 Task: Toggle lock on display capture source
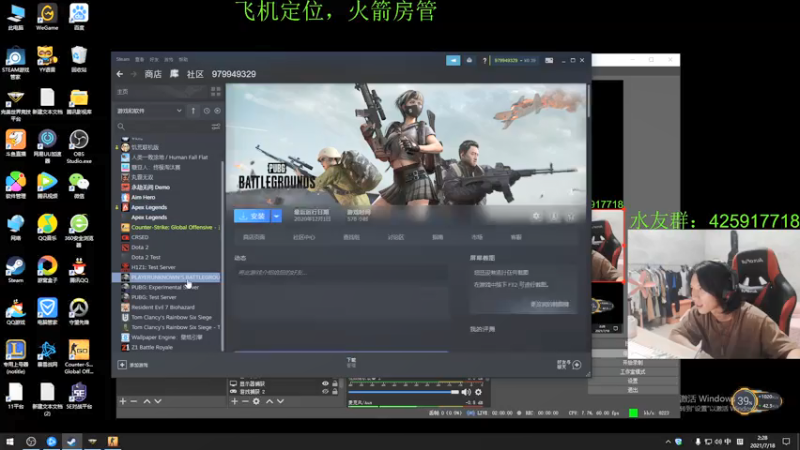pyautogui.click(x=335, y=384)
